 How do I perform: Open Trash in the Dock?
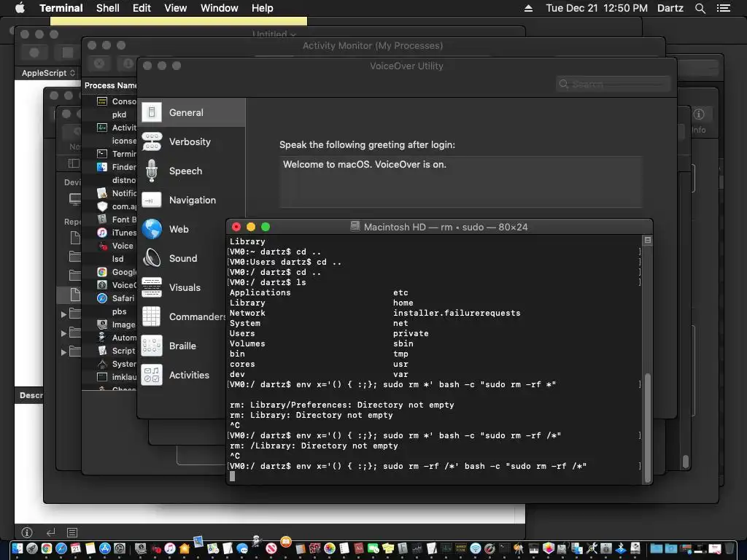[729, 548]
